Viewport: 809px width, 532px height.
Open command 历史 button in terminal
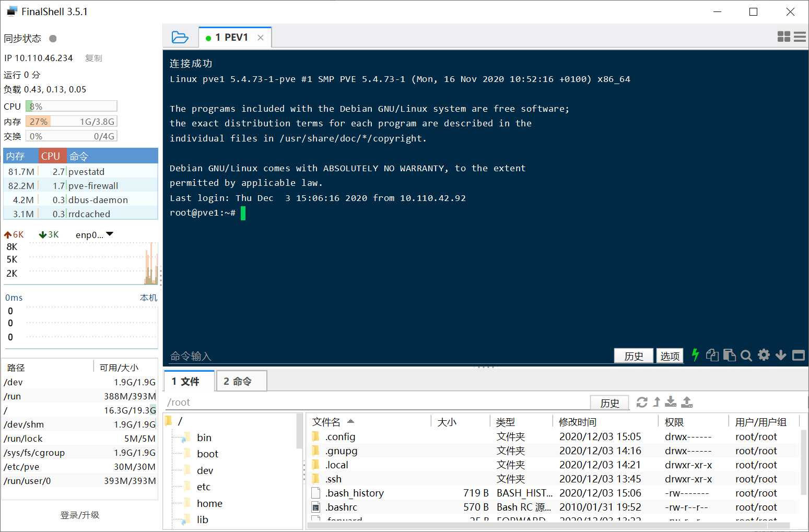634,356
